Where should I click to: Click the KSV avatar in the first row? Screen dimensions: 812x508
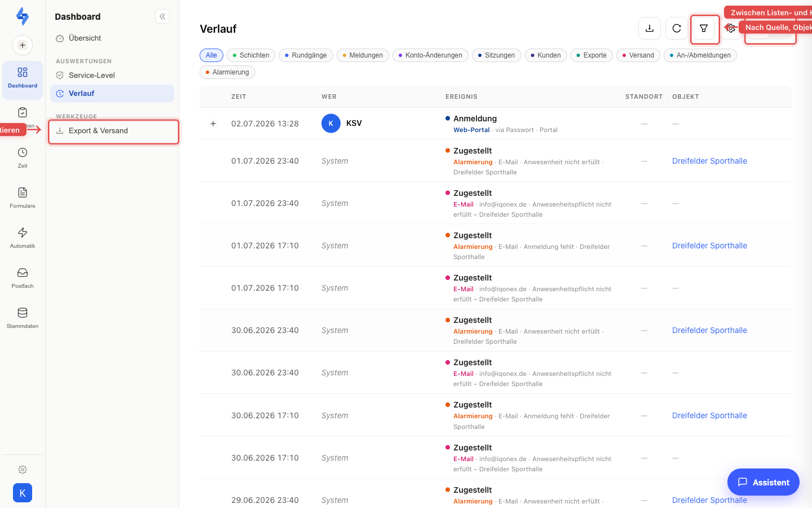tap(331, 123)
